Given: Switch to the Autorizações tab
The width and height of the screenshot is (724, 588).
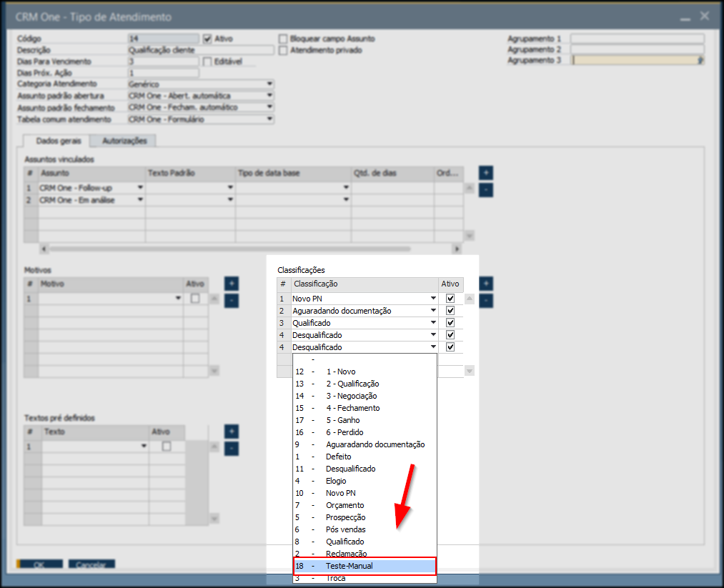Looking at the screenshot, I should point(124,141).
